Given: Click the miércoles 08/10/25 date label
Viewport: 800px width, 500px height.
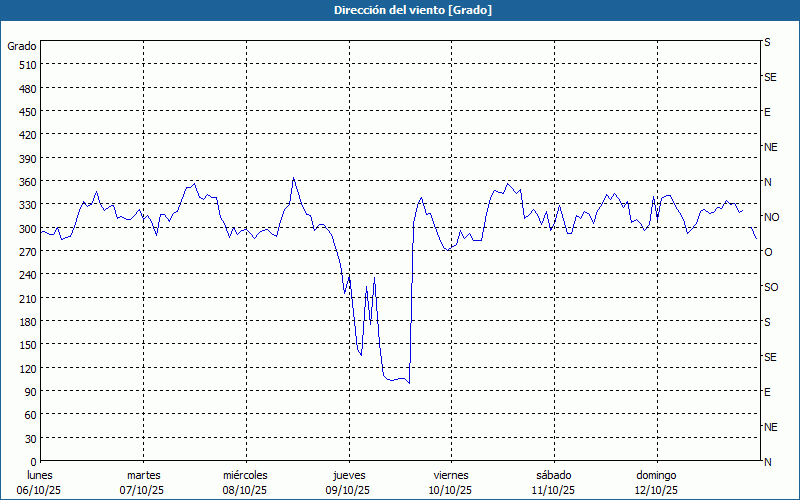Looking at the screenshot, I should 245,482.
